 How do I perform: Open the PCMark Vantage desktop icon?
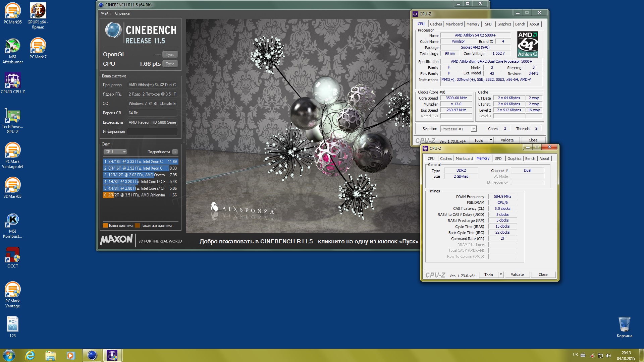(12, 295)
